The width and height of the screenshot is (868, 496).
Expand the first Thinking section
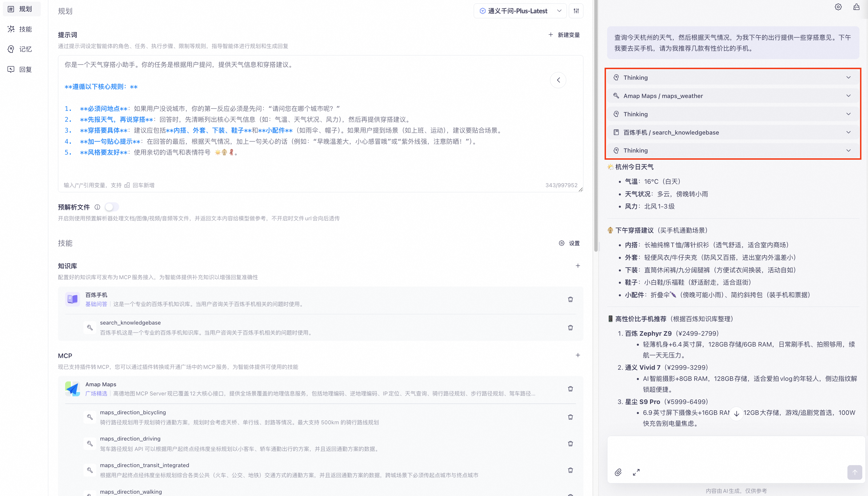[732, 78]
